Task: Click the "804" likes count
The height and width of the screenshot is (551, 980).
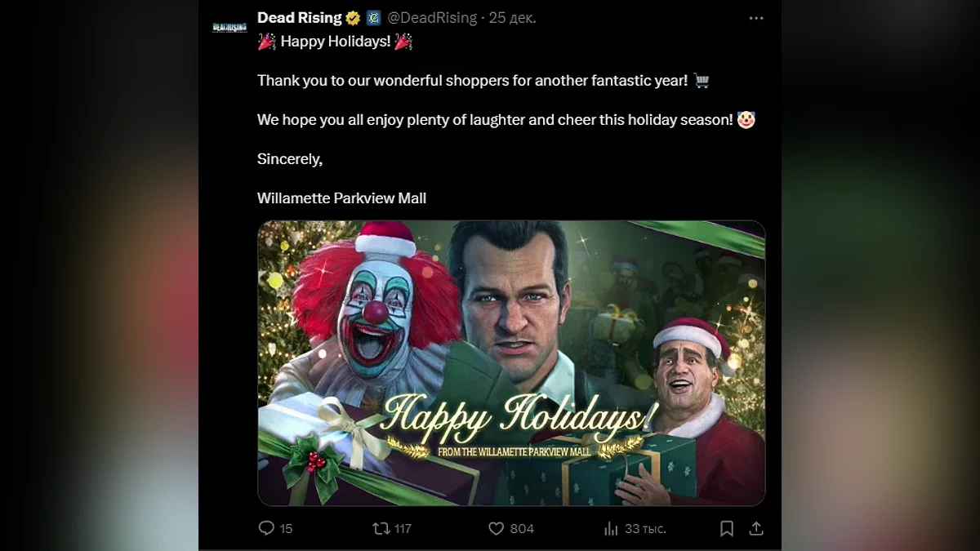Action: [x=522, y=528]
